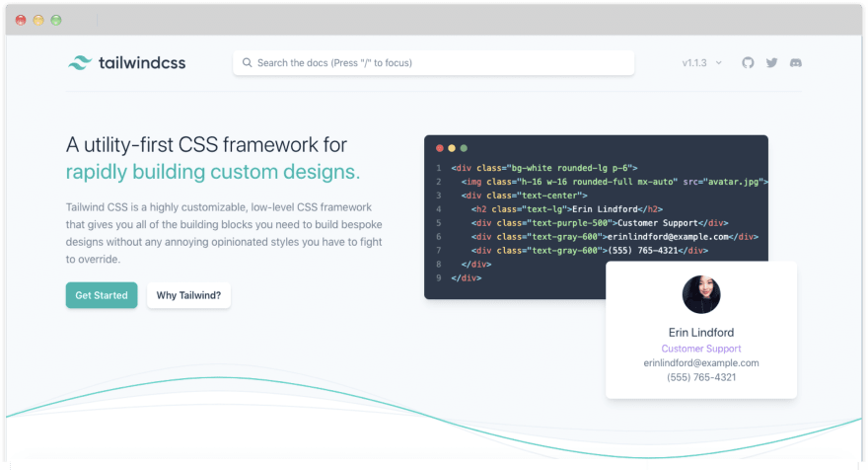The width and height of the screenshot is (868, 470).
Task: Click code line 3 with text-center class
Action: point(524,196)
